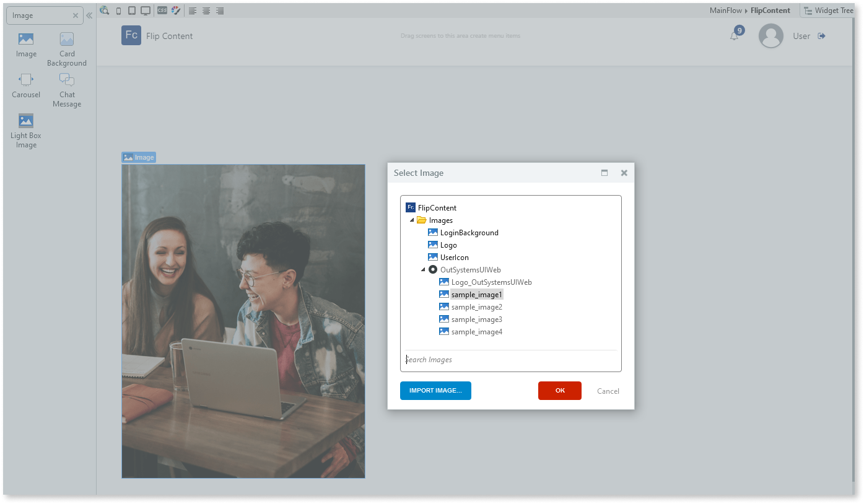Open the style classes palette tool
Viewport: 864px width, 504px height.
pyautogui.click(x=175, y=10)
